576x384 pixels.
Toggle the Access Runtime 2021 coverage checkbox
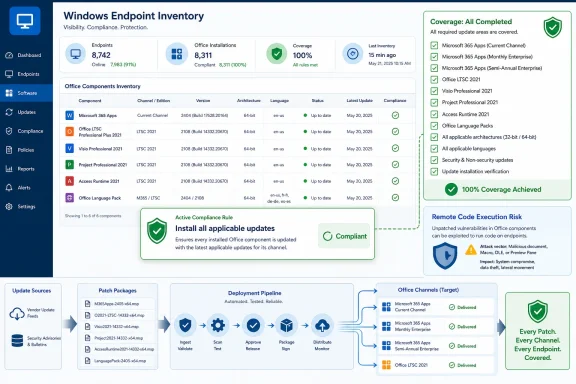(434, 114)
